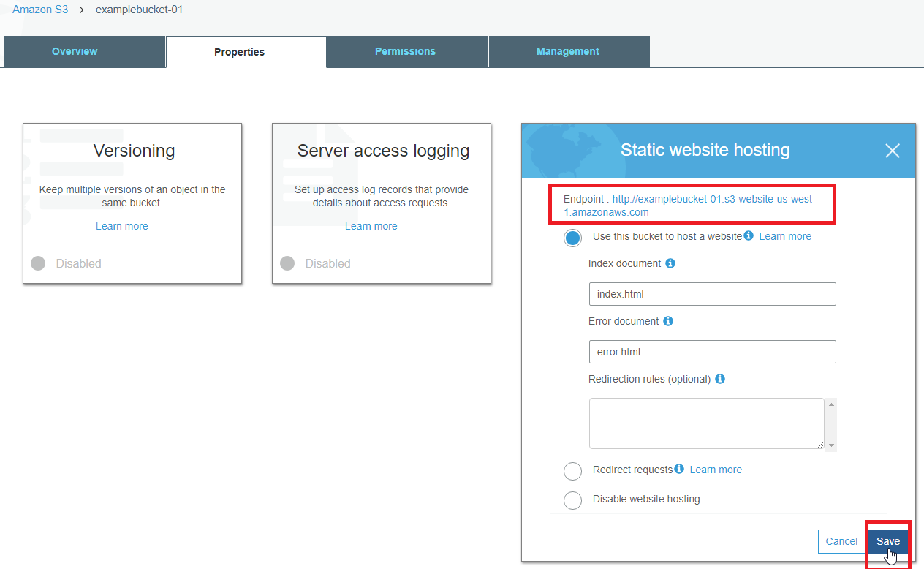Show info about Redirection rules

click(720, 379)
